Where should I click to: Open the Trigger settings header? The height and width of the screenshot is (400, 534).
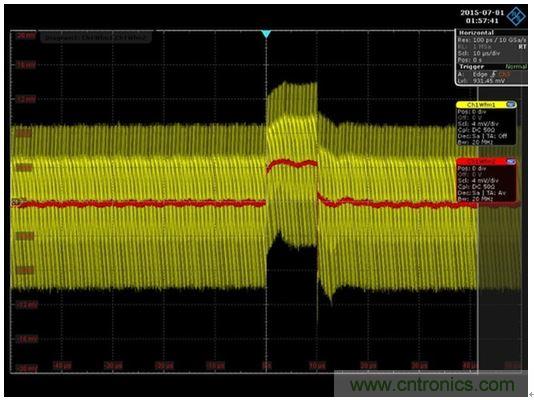click(472, 66)
